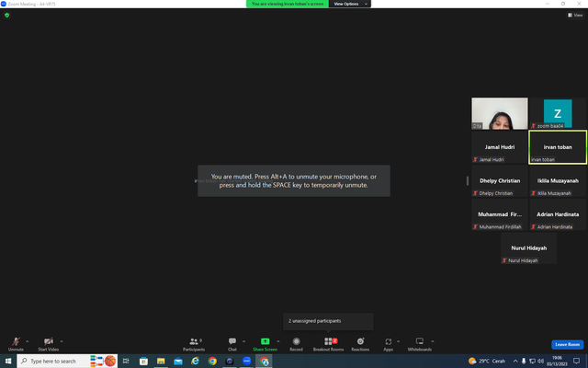Select the Muhammad Firdillah participant tile
Screen dimensions: 588x368
[500, 214]
